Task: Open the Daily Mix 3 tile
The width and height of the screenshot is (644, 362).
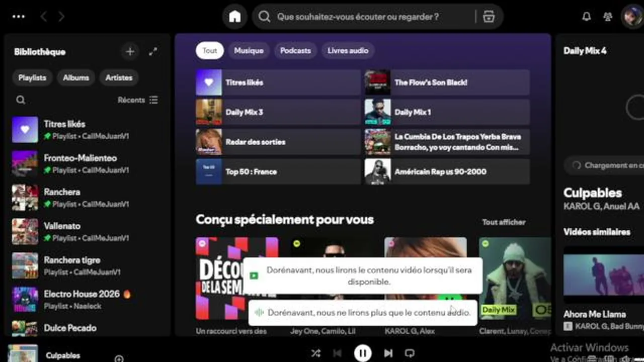Action: pos(278,112)
